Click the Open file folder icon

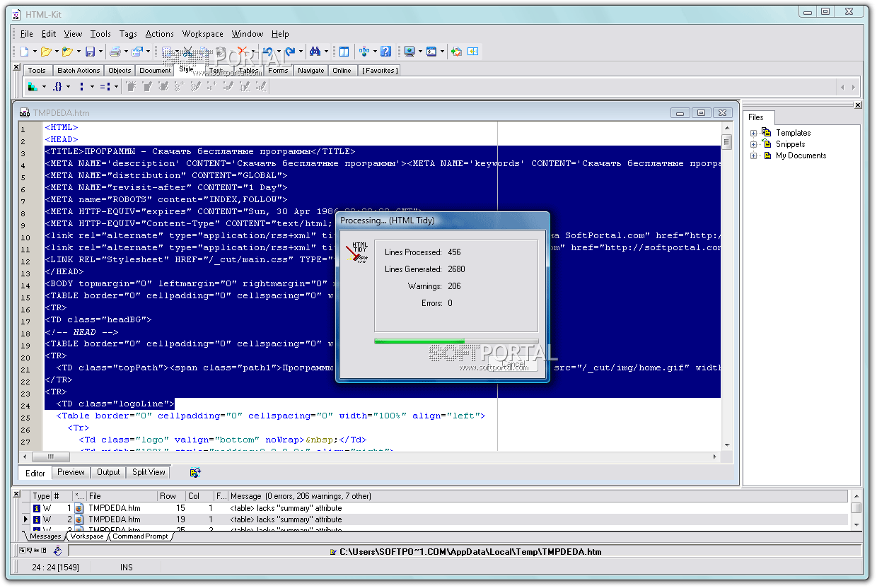(x=46, y=52)
